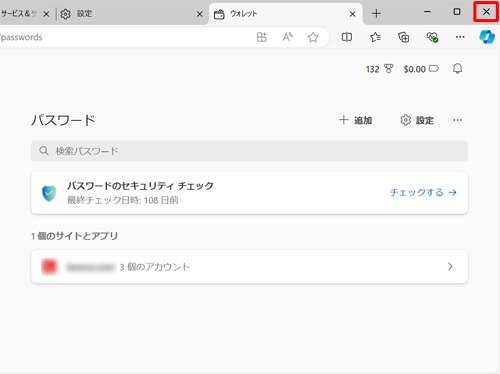
Task: Close the サービス& tab
Action: pyautogui.click(x=46, y=14)
